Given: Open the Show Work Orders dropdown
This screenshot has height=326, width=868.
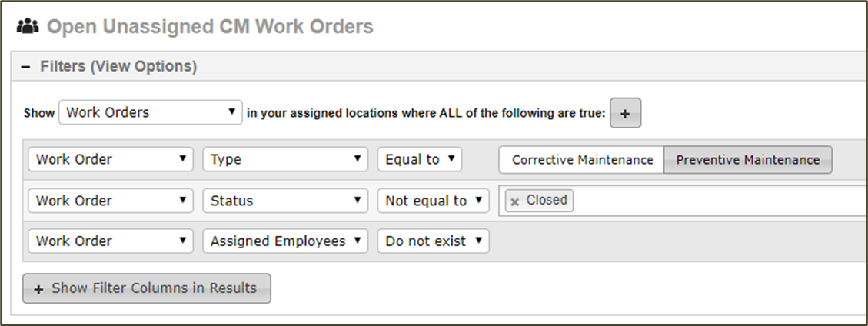Looking at the screenshot, I should [151, 112].
